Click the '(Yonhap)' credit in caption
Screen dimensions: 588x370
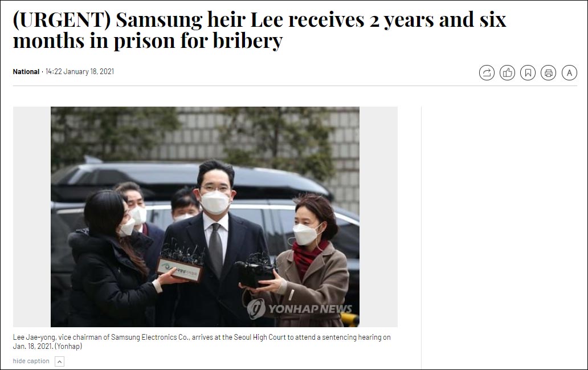68,346
